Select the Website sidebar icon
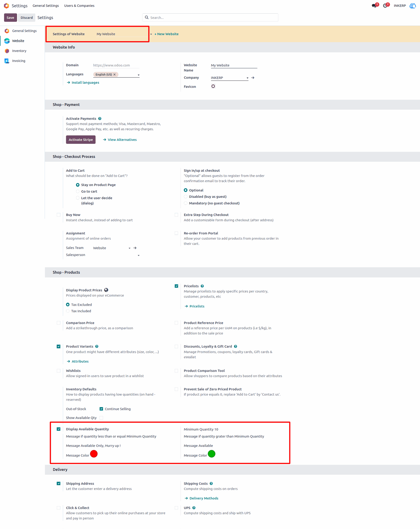 pos(7,41)
